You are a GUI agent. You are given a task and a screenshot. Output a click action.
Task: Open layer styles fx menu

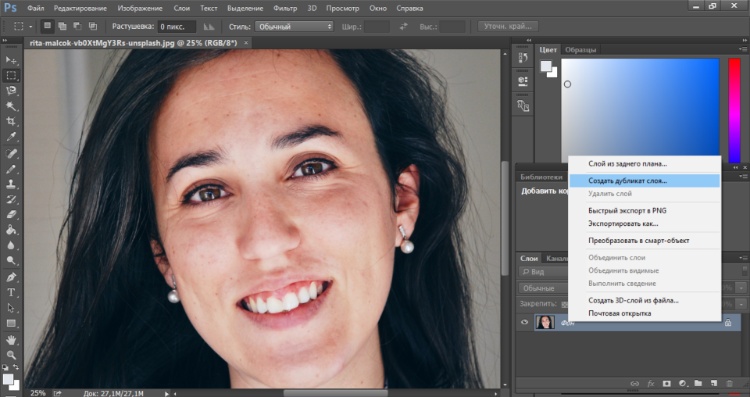click(x=651, y=384)
